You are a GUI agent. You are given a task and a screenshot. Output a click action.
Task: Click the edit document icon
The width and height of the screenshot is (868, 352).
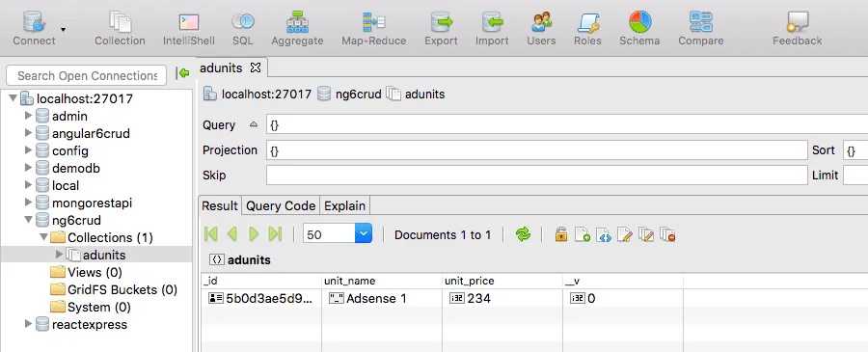[x=625, y=234]
